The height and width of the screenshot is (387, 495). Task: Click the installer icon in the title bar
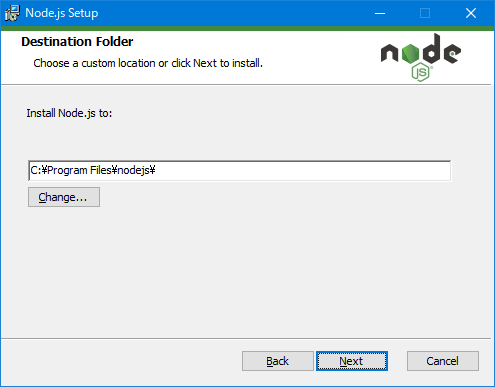point(12,13)
